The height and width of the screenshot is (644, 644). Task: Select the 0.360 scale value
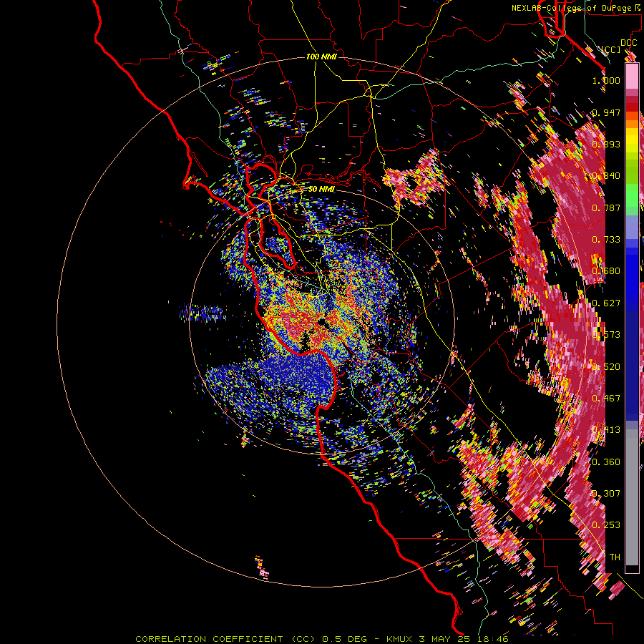coord(606,462)
